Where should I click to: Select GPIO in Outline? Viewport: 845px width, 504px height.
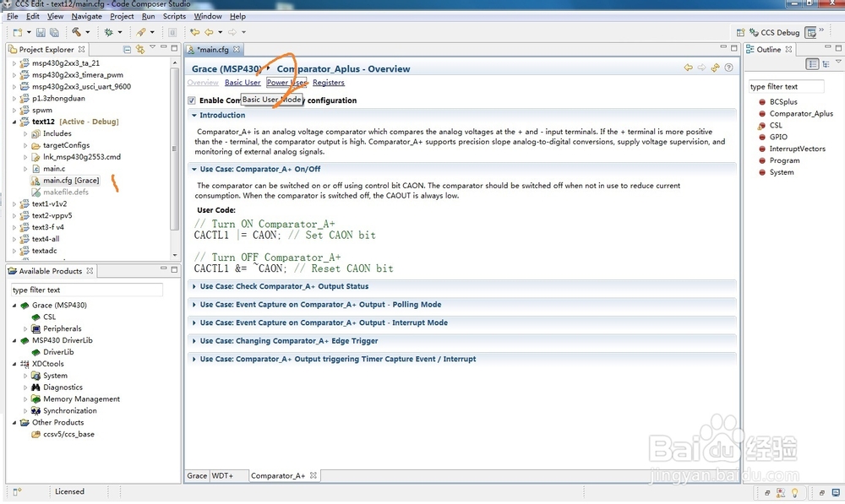(x=778, y=137)
